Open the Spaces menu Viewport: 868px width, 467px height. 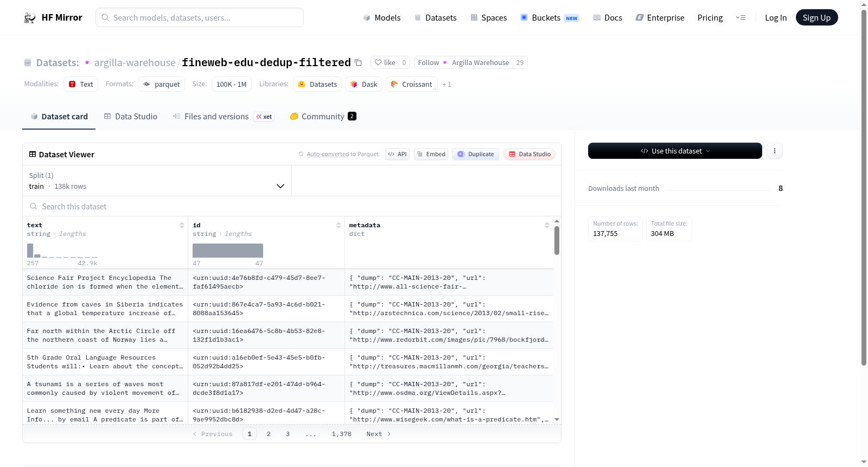pyautogui.click(x=488, y=17)
